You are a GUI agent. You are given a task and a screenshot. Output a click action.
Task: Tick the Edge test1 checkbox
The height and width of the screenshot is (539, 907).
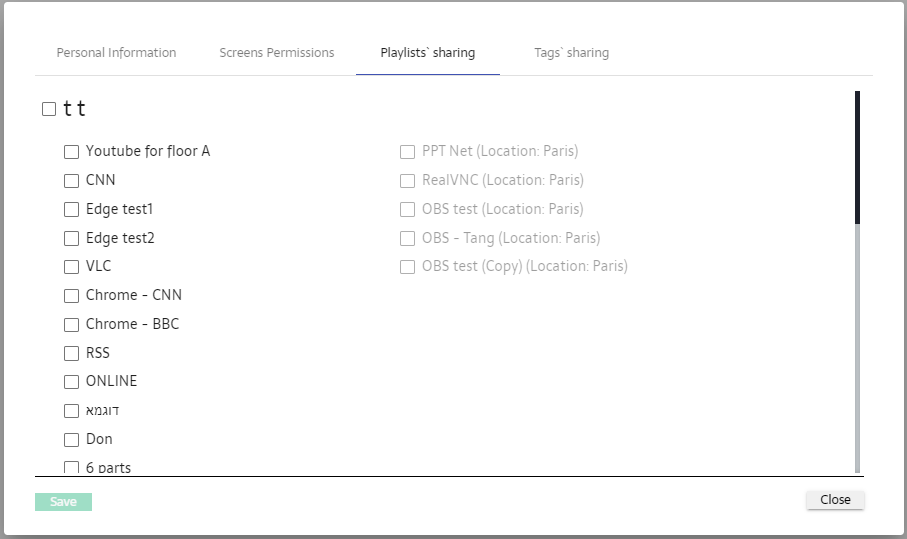click(71, 210)
